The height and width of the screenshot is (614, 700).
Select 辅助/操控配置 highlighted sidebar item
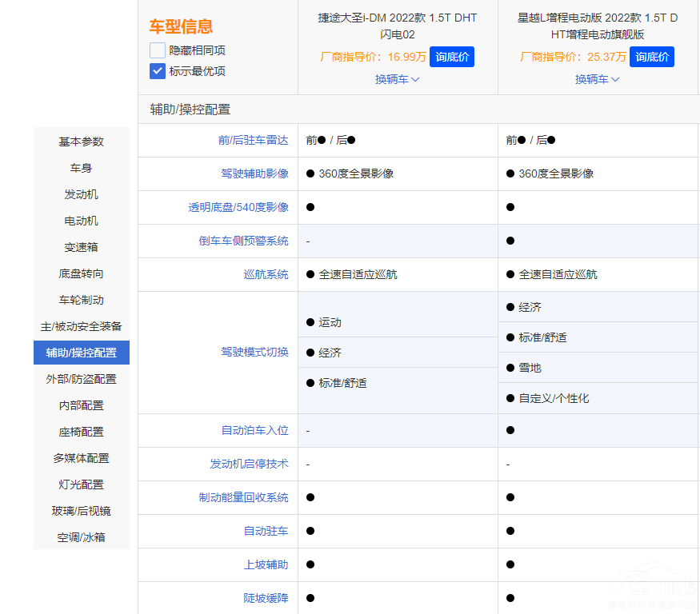click(x=81, y=353)
